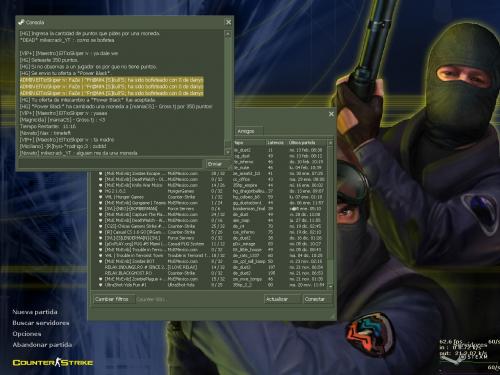Click the Consola window title icon

click(x=21, y=22)
